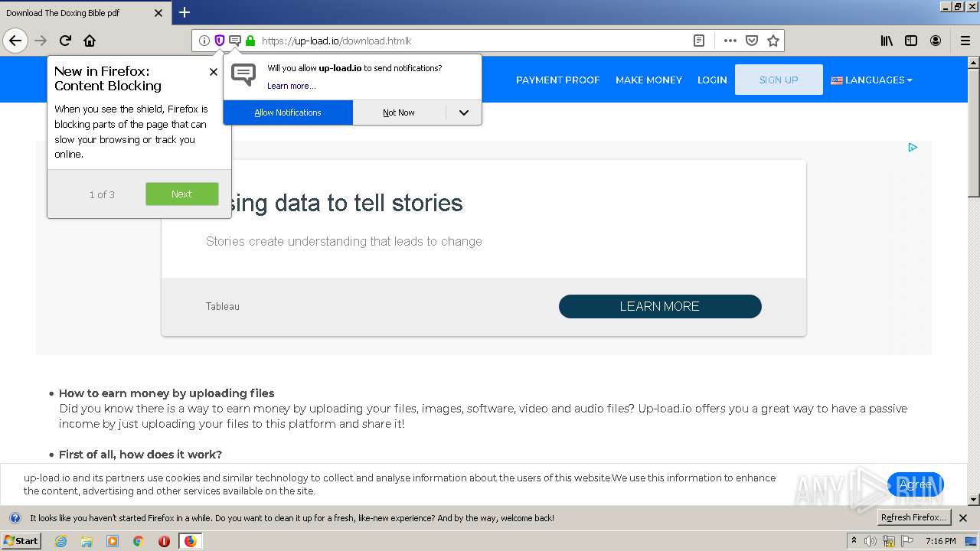Click the AdChoices icon on the ad
The width and height of the screenshot is (980, 551).
tap(913, 147)
